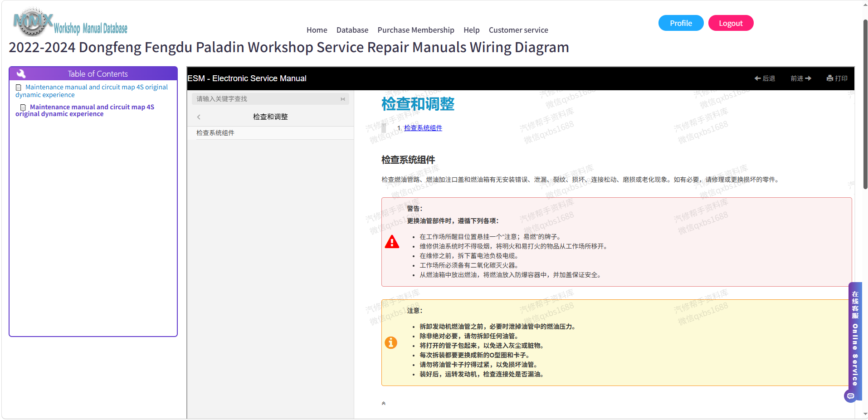868x420 pixels.
Task: Click the paragraph starting 检查燃油管路、燃油加注口盖
Action: click(x=581, y=180)
